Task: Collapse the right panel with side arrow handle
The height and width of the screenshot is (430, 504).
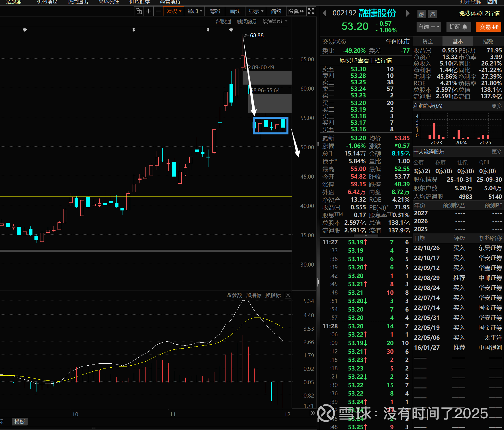Action: click(x=318, y=282)
